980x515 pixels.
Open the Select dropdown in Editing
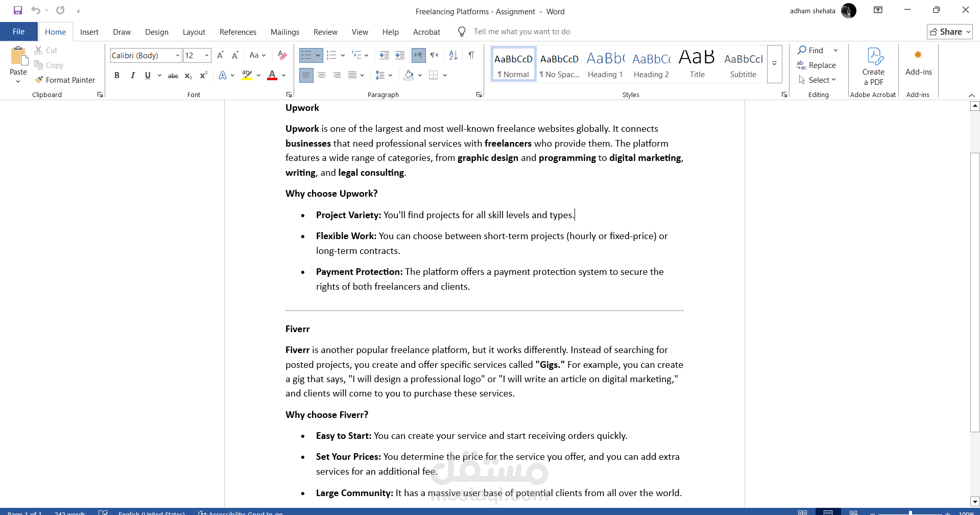(817, 80)
